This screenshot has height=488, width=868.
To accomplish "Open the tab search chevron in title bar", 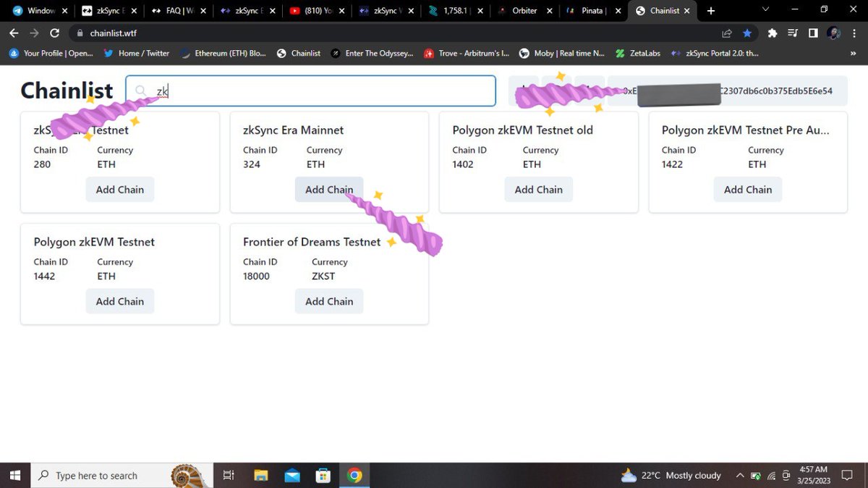I will [x=765, y=10].
